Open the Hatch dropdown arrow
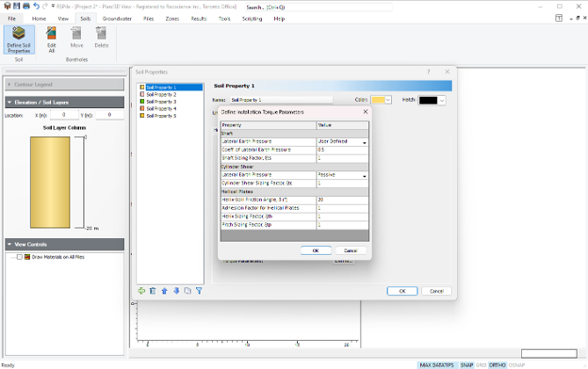This screenshot has width=588, height=369. tap(442, 101)
